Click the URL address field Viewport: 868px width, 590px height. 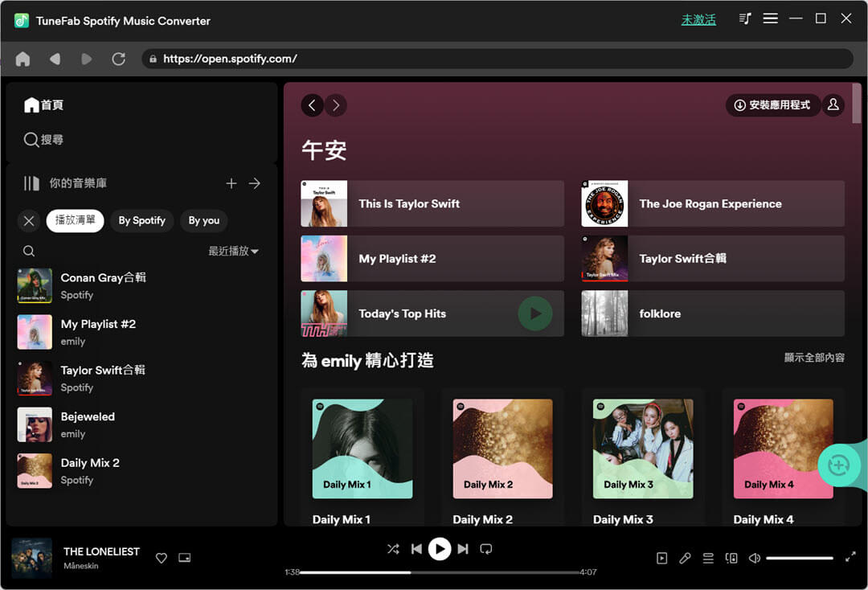tap(497, 59)
